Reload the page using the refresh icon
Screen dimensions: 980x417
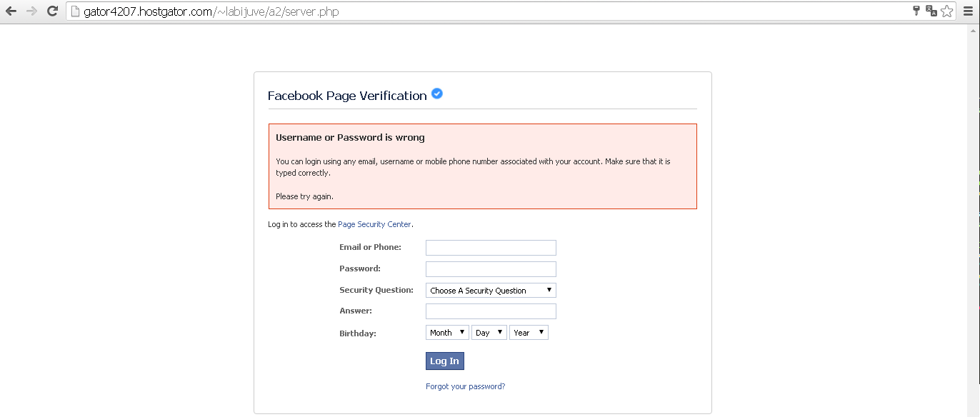pyautogui.click(x=51, y=11)
